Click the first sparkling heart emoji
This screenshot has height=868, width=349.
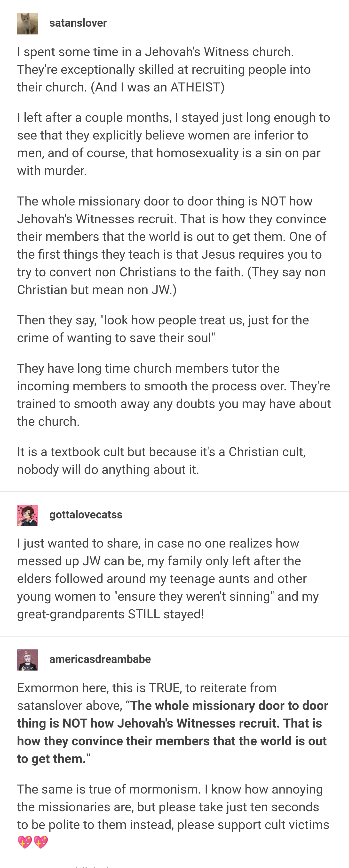(24, 842)
